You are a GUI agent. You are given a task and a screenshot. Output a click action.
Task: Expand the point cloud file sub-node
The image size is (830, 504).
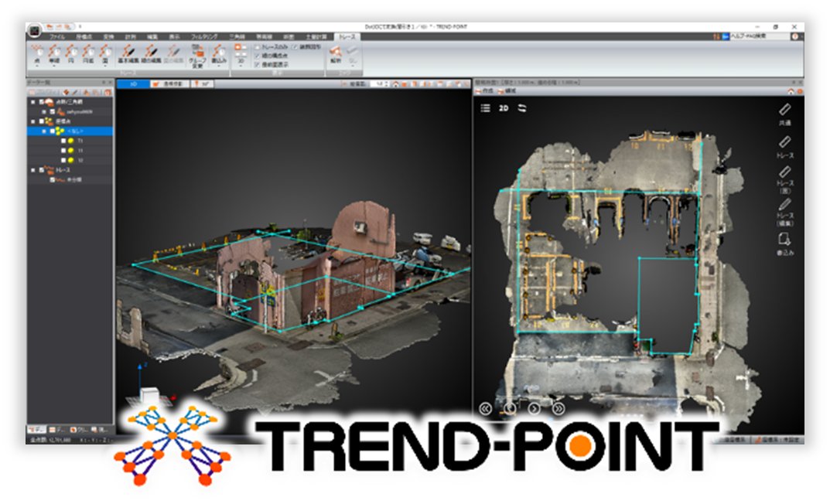[44, 111]
